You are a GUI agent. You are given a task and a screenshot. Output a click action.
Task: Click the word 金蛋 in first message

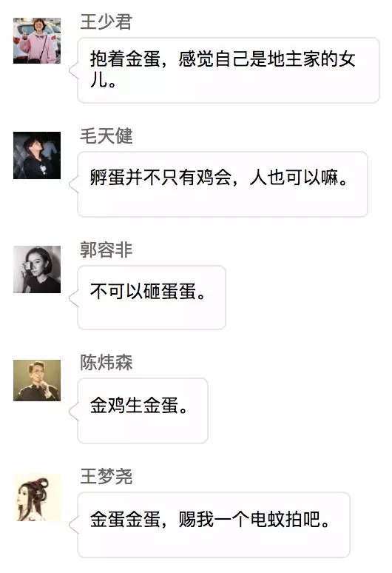pos(143,59)
